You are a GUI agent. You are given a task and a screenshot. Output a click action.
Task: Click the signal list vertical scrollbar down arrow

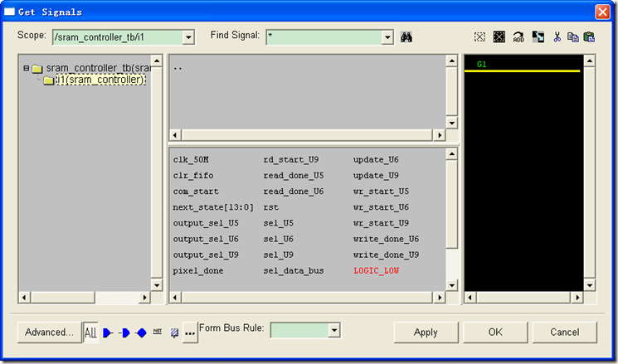coord(451,285)
